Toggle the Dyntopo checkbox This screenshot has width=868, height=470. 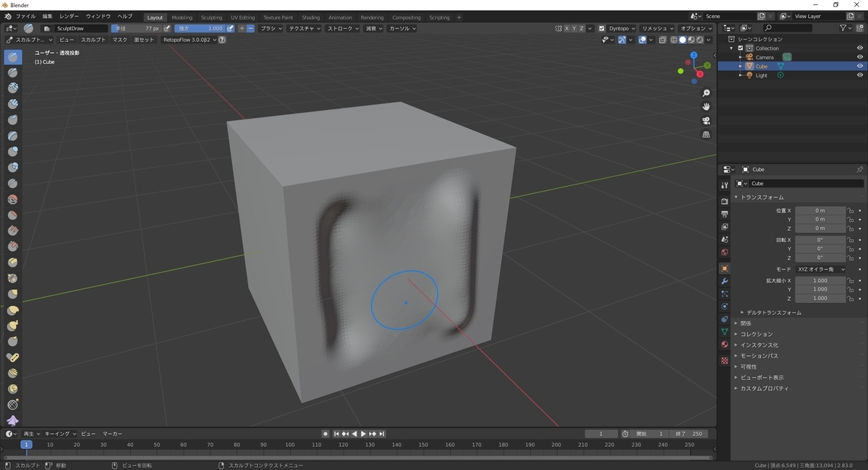[602, 28]
